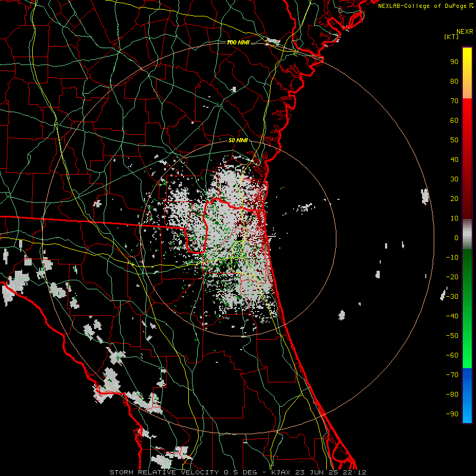The image size is (476, 476).
Task: Click the '50 NMI' range ring label
Action: coord(238,140)
